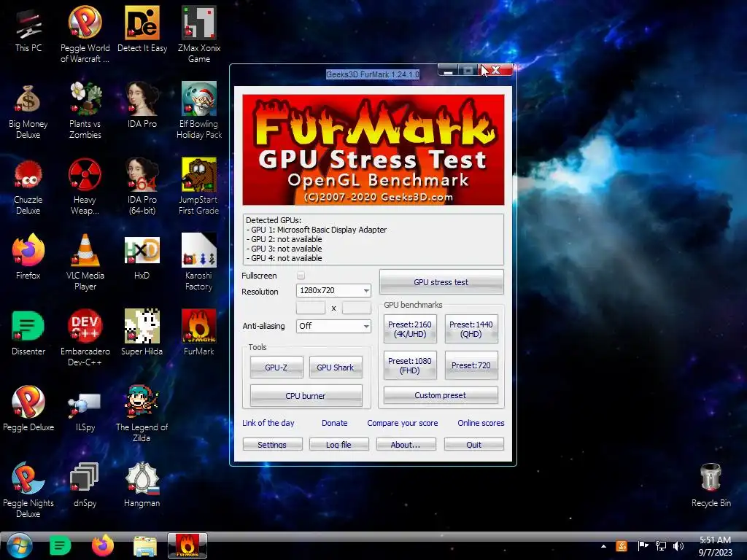Enable the Fullscreen checkbox in FurMark

(x=301, y=275)
